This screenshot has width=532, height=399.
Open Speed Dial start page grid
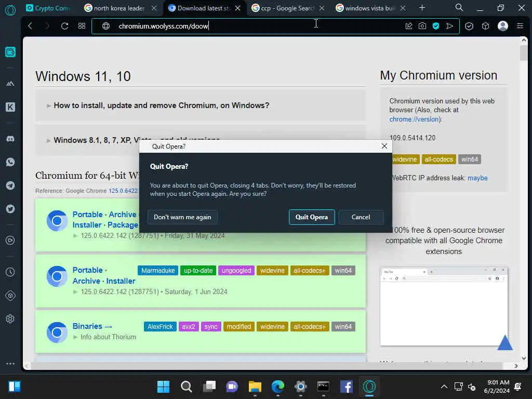point(82,26)
